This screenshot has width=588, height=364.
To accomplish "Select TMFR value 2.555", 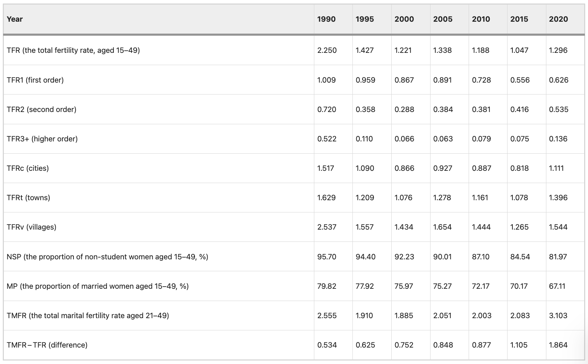I will tap(327, 316).
